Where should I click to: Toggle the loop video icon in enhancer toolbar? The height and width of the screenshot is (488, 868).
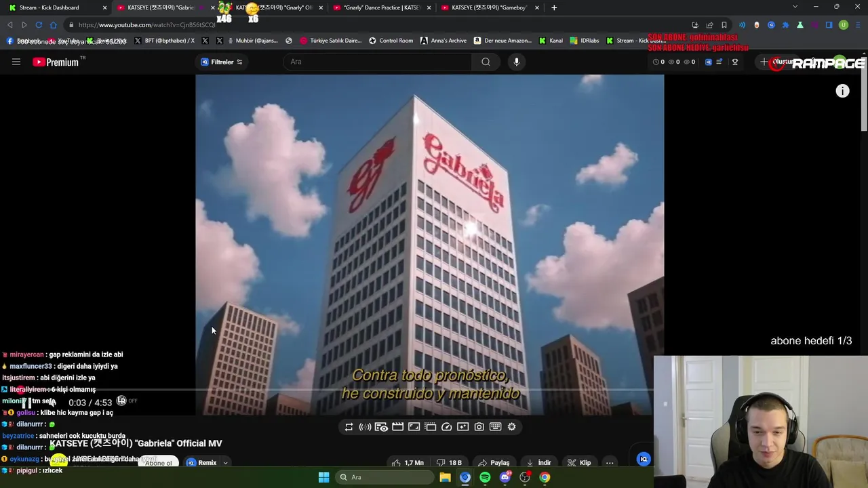click(349, 427)
